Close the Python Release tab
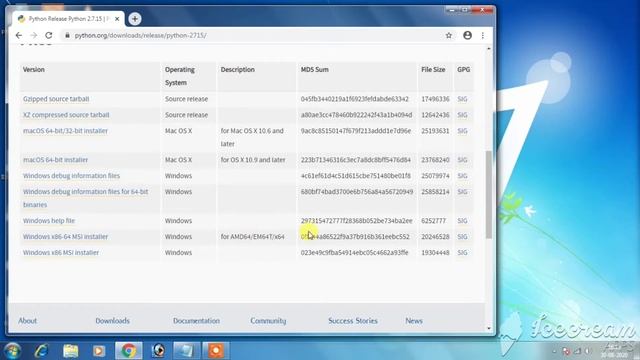640x360 pixels. pyautogui.click(x=117, y=19)
